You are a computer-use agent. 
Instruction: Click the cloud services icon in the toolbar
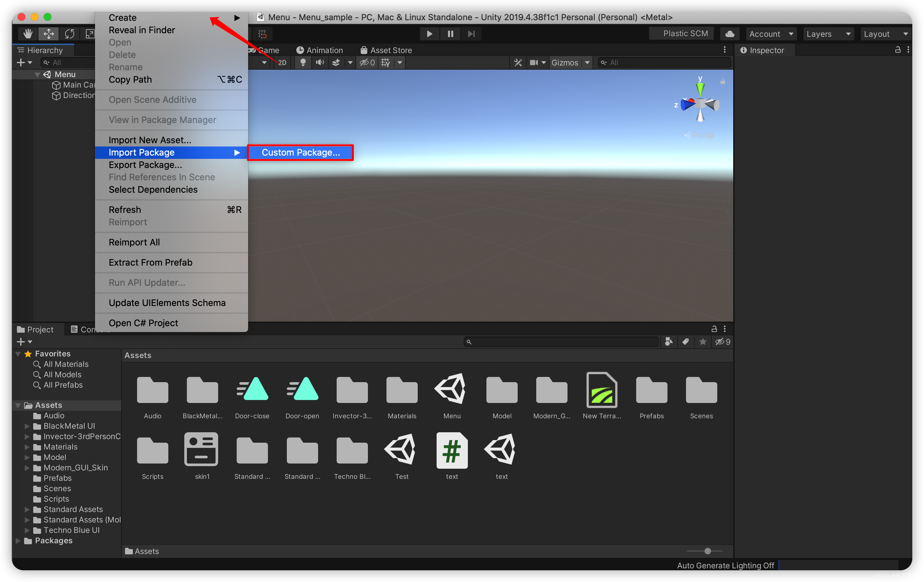[729, 34]
